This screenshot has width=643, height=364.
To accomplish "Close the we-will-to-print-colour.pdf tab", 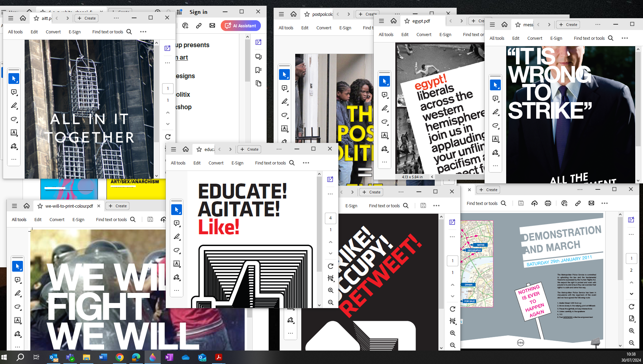I will click(99, 206).
